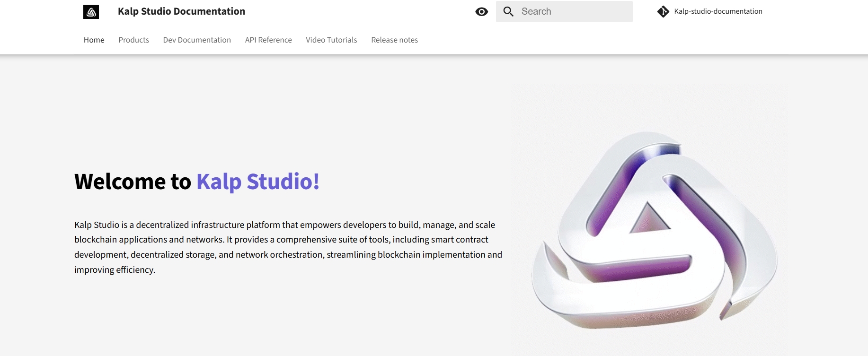Screen dimensions: 868x356
Task: Open the Video Tutorials tab
Action: pos(331,40)
